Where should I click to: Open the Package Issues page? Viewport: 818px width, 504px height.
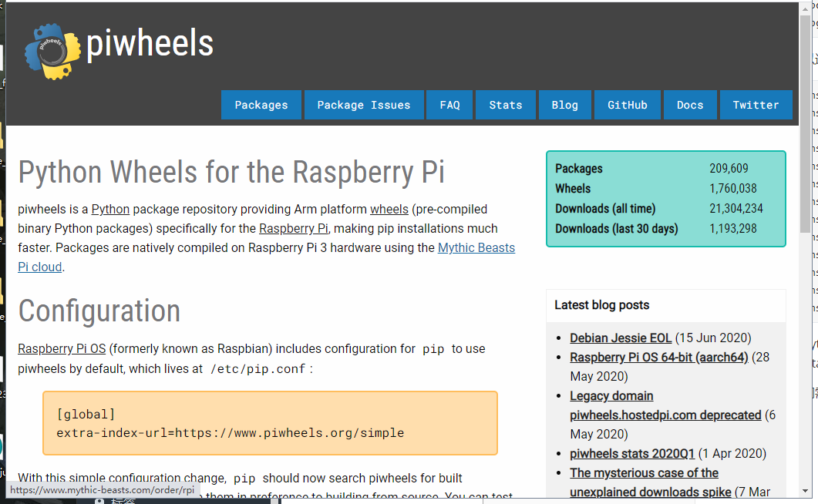click(x=364, y=106)
